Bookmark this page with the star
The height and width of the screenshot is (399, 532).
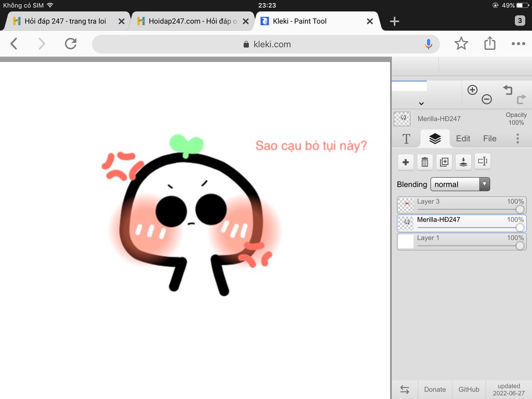[461, 44]
